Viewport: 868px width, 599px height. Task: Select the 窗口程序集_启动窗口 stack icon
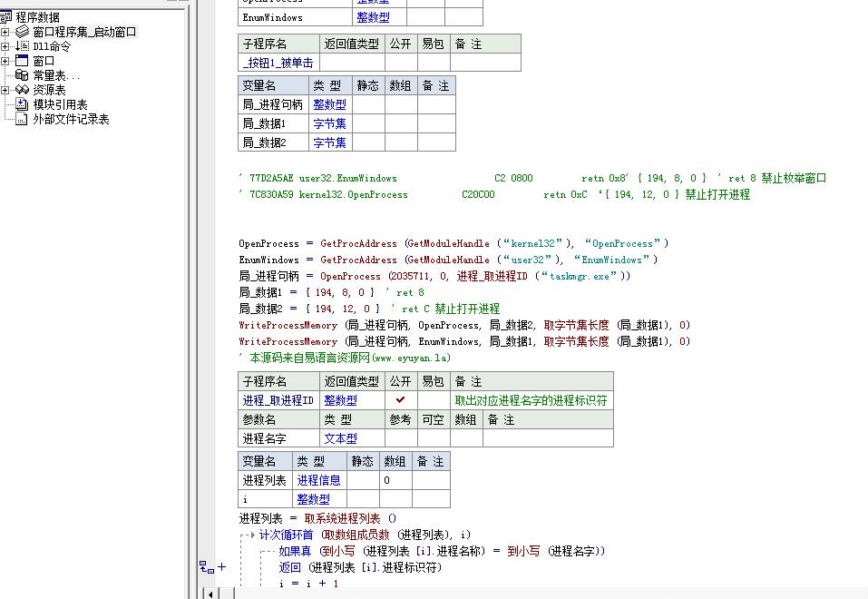(x=22, y=32)
